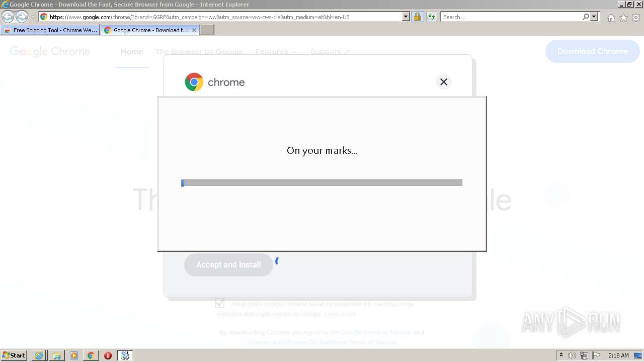Open The Browser by Google page
Viewport: 644px width, 362px height.
[x=199, y=52]
